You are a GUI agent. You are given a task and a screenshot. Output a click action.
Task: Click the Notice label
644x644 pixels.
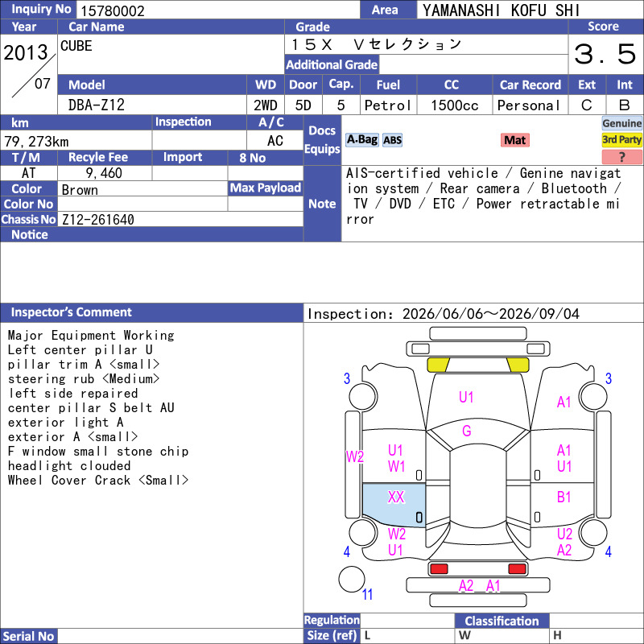[x=30, y=234]
